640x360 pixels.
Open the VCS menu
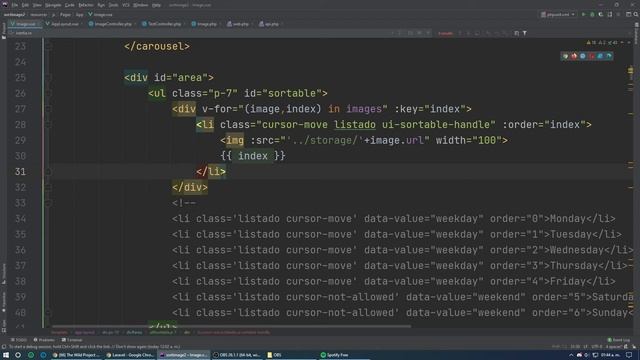tap(126, 5)
